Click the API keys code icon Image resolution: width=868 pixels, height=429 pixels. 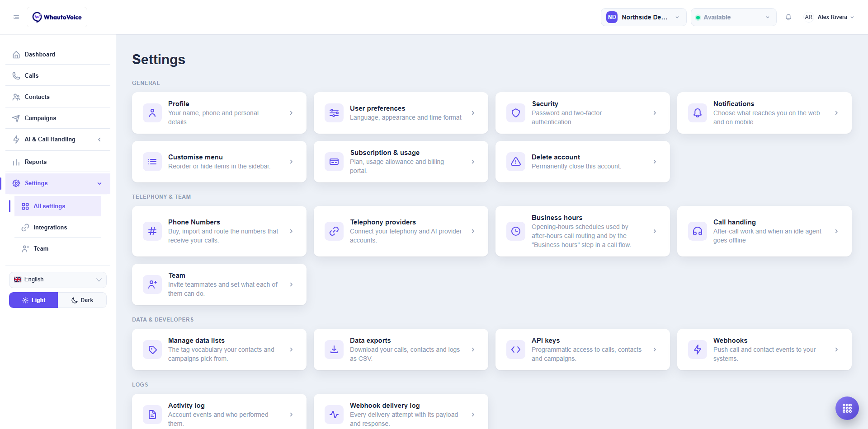516,350
